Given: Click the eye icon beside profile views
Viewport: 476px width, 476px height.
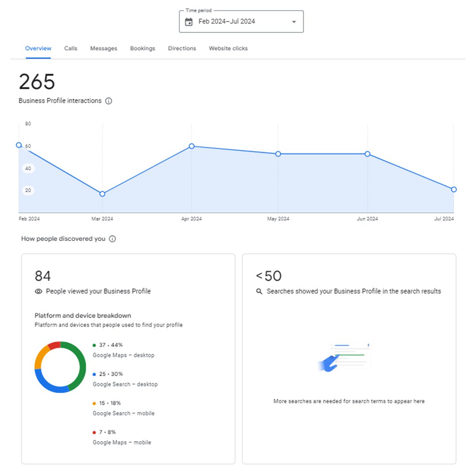Looking at the screenshot, I should pos(38,291).
